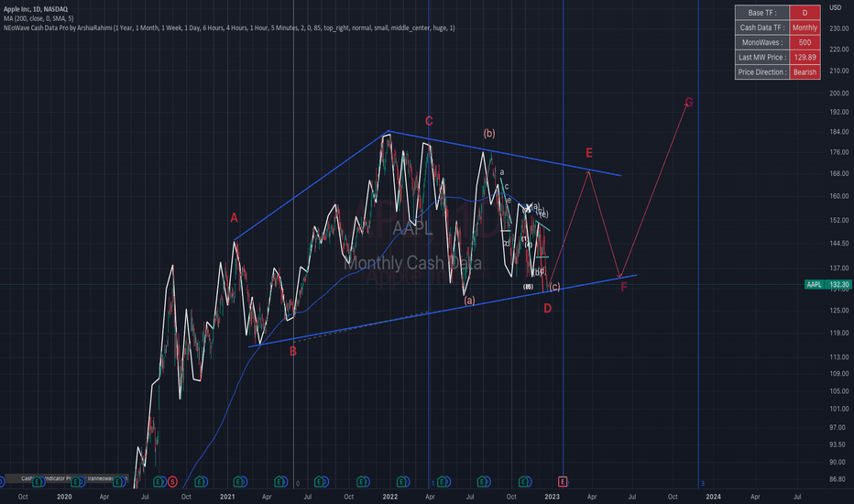Click the '129.89' value cell
The height and width of the screenshot is (504, 854).
[805, 57]
